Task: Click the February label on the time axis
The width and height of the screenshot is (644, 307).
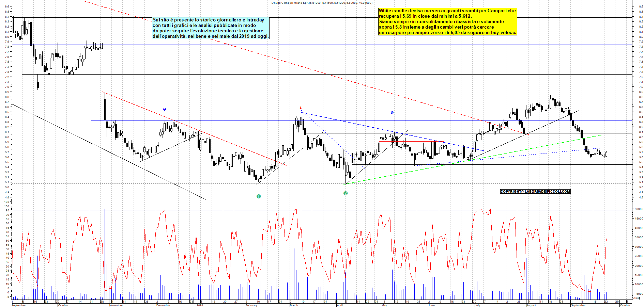Action: 251,305
